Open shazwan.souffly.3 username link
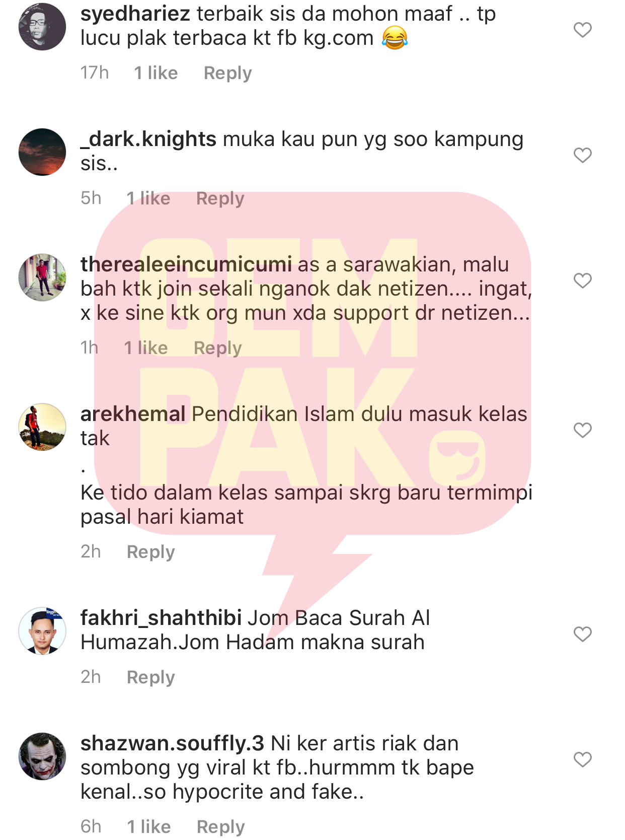This screenshot has width=625, height=840. point(172,744)
